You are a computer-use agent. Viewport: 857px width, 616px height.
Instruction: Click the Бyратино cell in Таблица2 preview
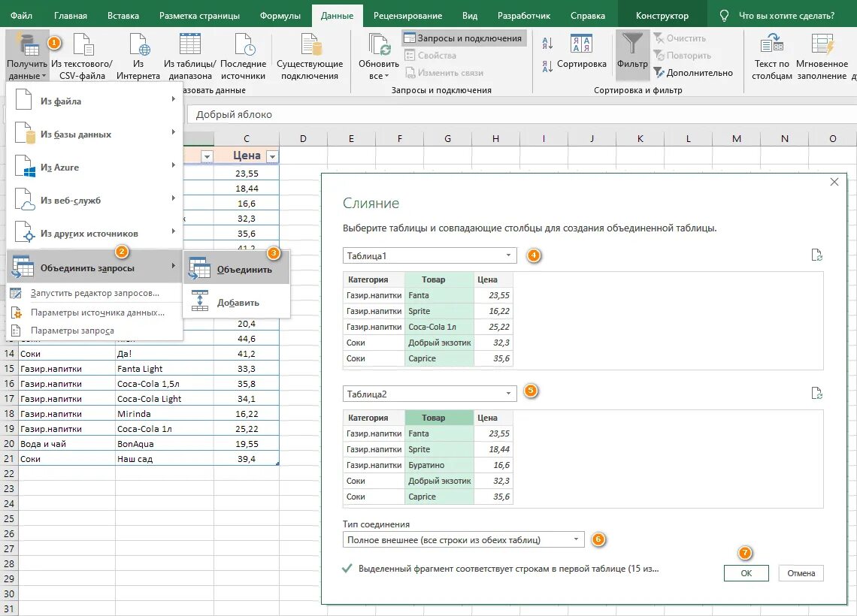tap(439, 465)
